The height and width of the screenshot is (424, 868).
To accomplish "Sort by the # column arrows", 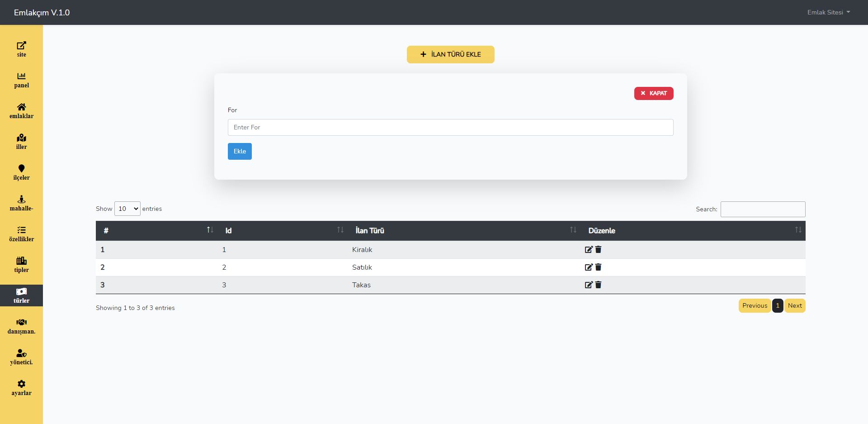I will coord(210,230).
